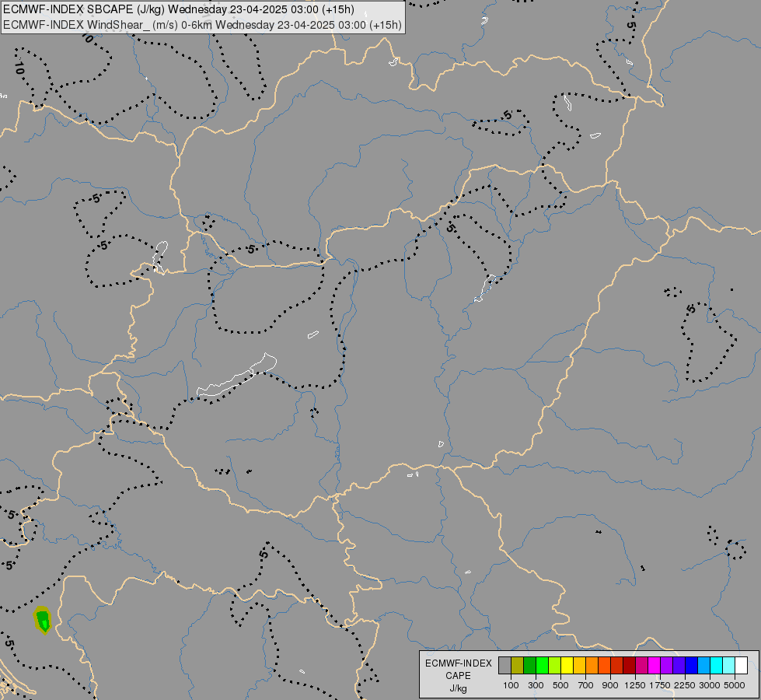The image size is (761, 700).
Task: Click the gray swatch in the CAPE legend
Action: pos(504,666)
